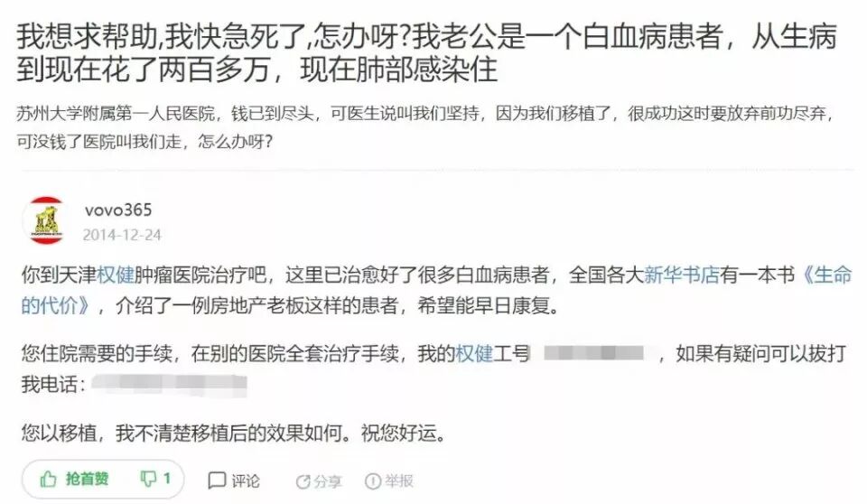Click the 权健 link before 工号
Viewport: 867px width, 504px height.
474,353
